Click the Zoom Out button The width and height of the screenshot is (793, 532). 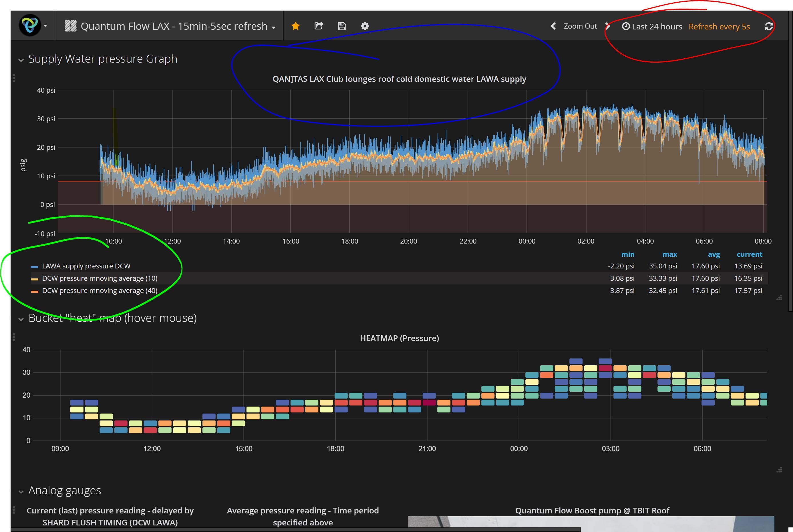click(580, 26)
